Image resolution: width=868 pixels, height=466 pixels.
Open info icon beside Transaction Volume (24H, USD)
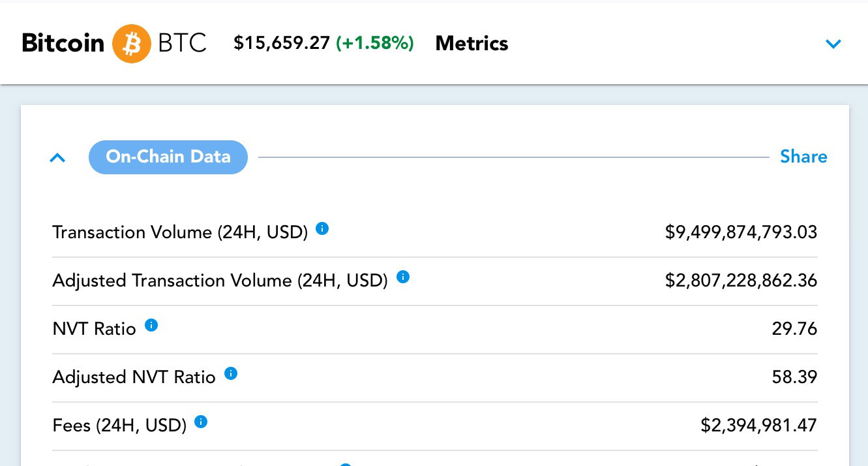322,229
